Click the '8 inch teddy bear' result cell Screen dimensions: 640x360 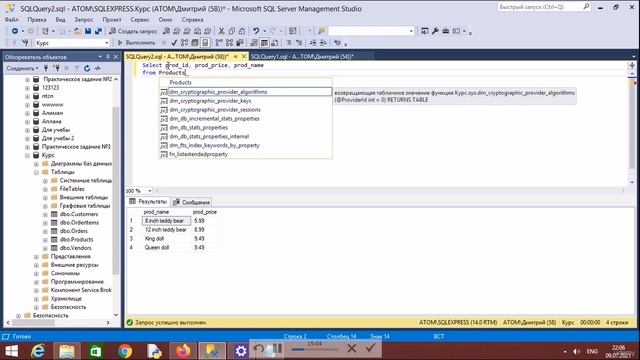[166, 221]
